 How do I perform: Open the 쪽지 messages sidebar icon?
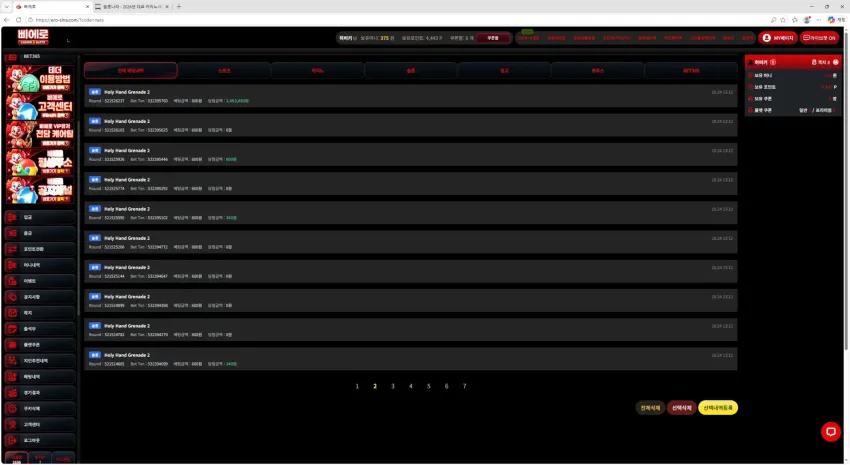tap(12, 313)
